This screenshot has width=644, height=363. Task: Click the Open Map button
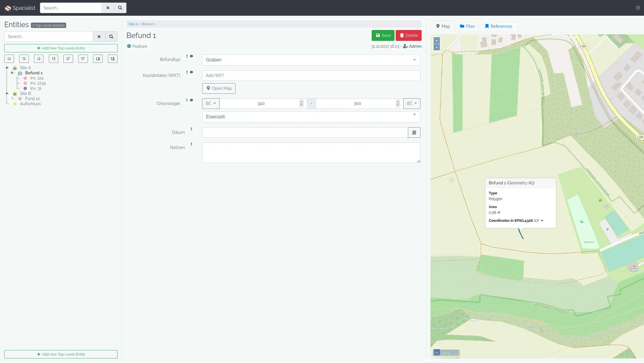click(x=219, y=88)
